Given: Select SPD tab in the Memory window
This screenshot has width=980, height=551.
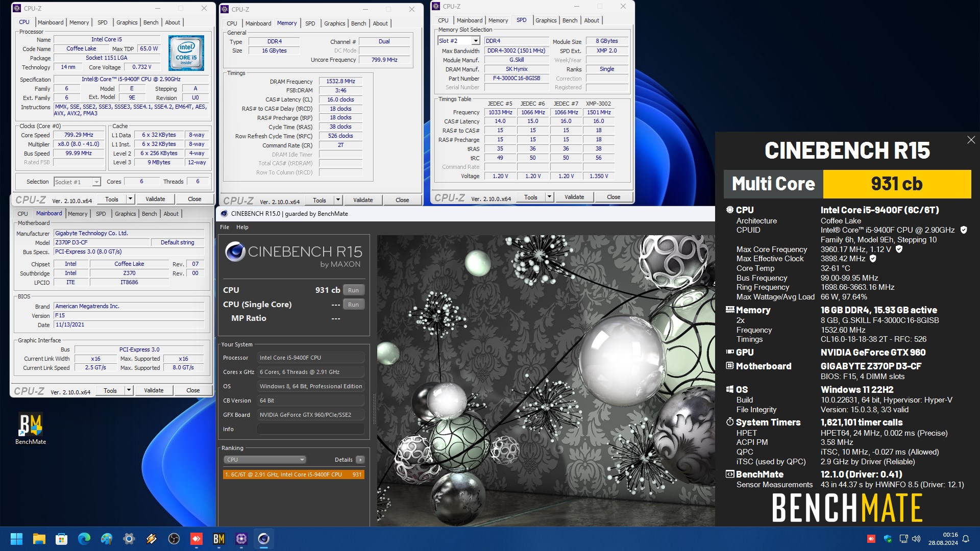Looking at the screenshot, I should (310, 23).
